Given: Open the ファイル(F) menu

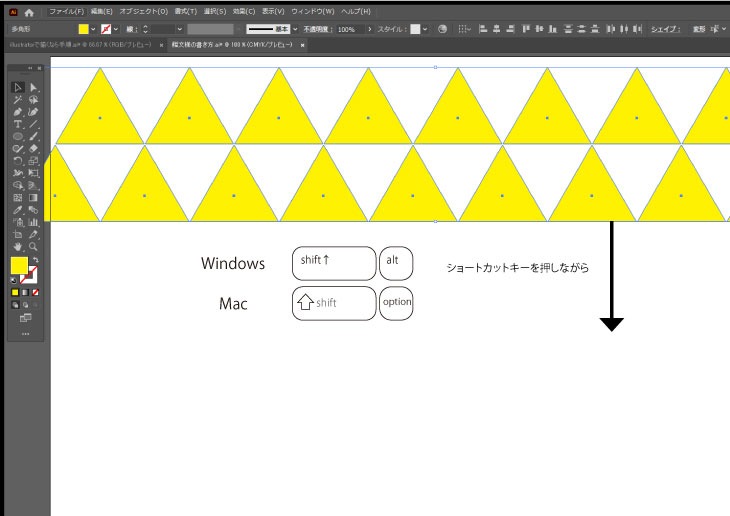Looking at the screenshot, I should tap(66, 11).
